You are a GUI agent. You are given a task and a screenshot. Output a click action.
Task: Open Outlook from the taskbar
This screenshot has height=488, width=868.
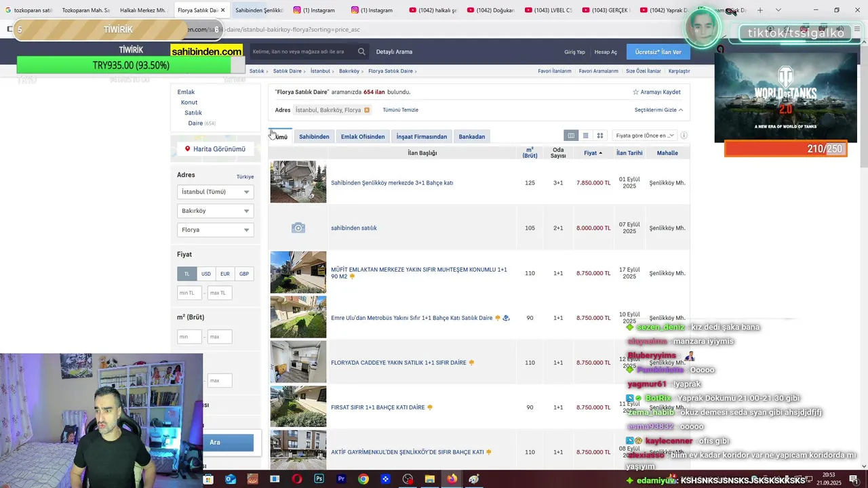pyautogui.click(x=231, y=479)
